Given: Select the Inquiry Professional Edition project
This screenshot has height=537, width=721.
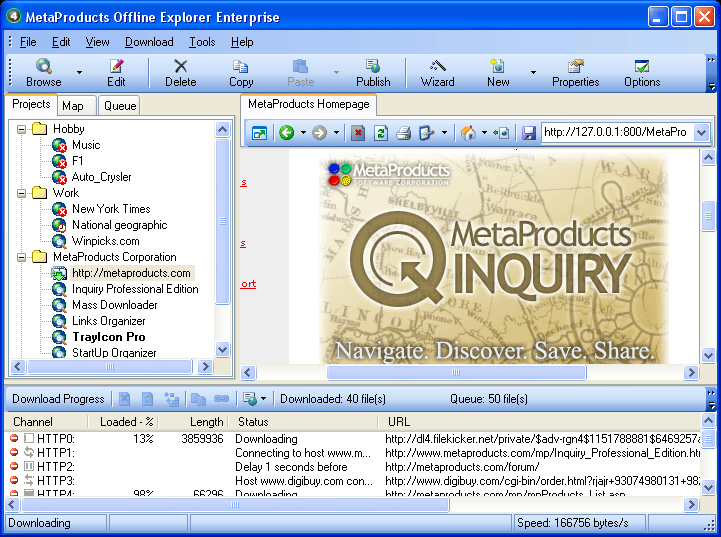Looking at the screenshot, I should point(135,289).
